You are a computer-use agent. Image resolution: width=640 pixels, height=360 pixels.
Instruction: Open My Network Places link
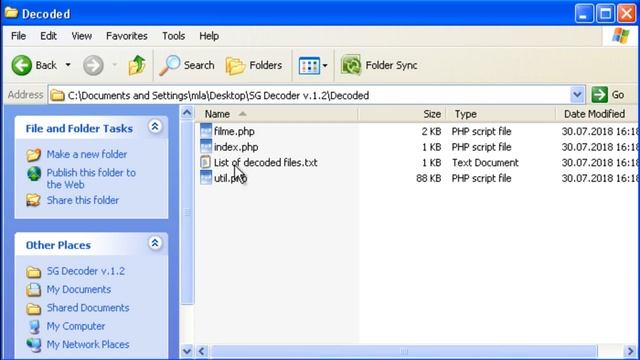pos(88,344)
